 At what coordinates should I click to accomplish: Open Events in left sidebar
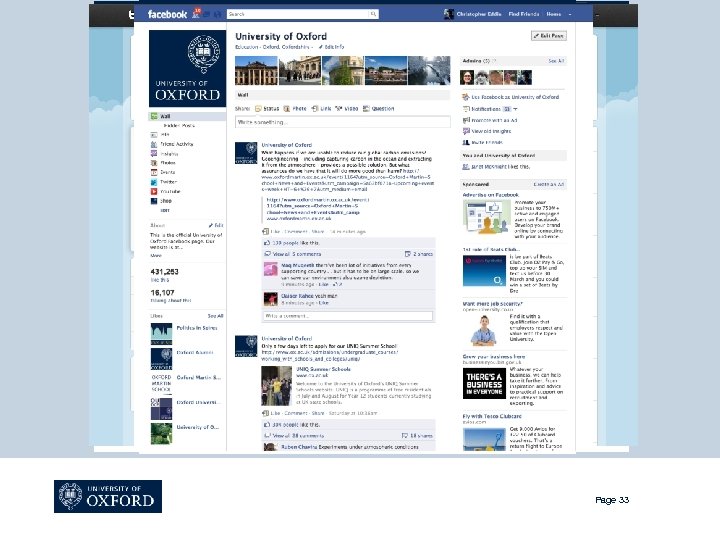tap(163, 173)
